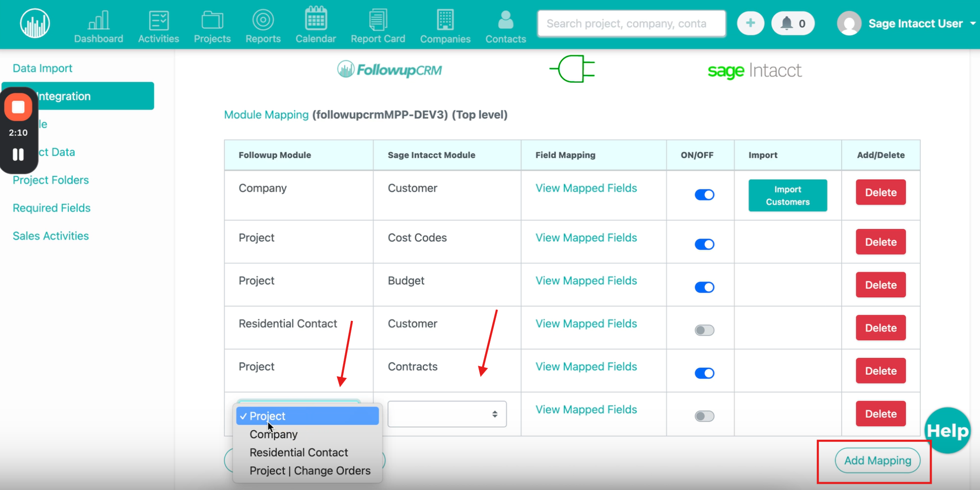This screenshot has height=490, width=980.
Task: Open the empty Sage Intacct Module dropdown
Action: pos(447,414)
